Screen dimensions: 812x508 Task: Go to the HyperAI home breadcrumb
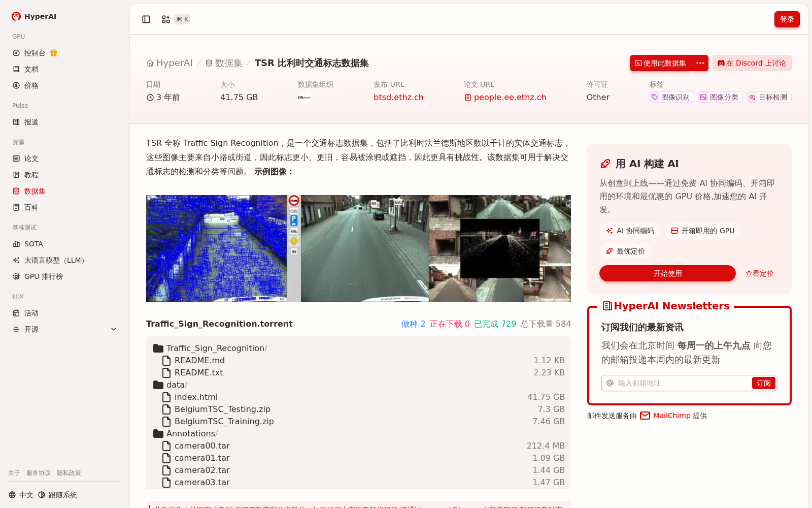point(170,63)
